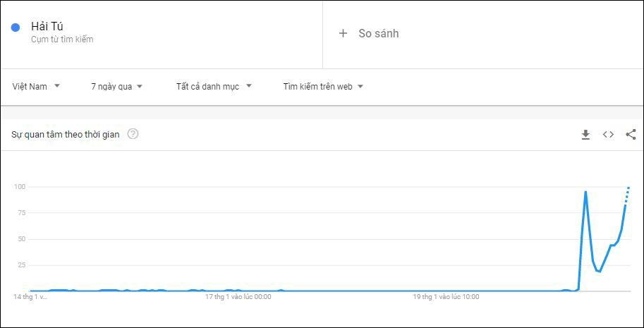Click the dotted end of trend line

click(x=627, y=195)
